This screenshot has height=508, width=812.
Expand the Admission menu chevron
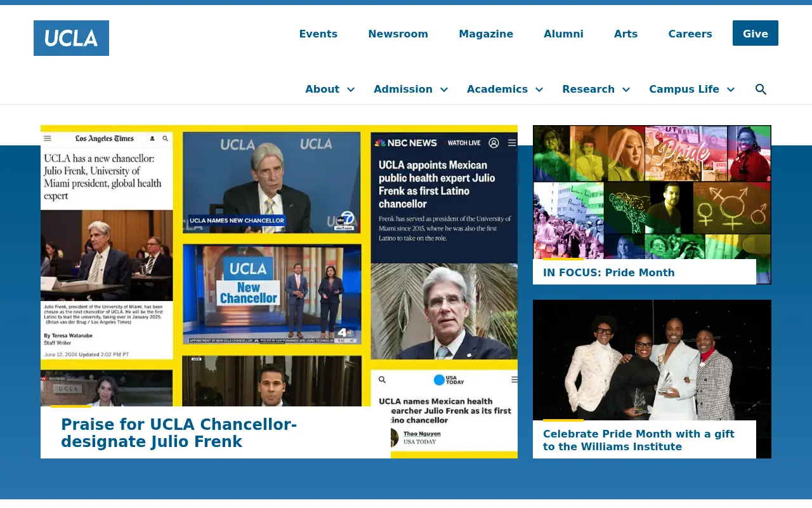tap(444, 90)
